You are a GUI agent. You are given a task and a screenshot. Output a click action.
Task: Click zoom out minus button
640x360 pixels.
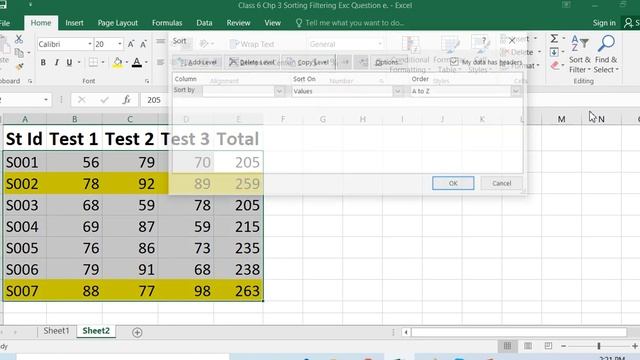(x=563, y=346)
